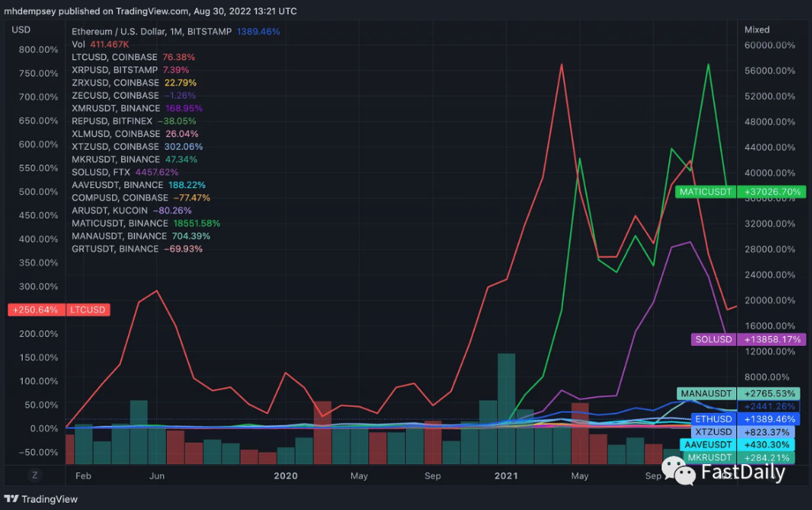Click the 800.00% left axis tick
The image size is (812, 510).
tap(38, 50)
